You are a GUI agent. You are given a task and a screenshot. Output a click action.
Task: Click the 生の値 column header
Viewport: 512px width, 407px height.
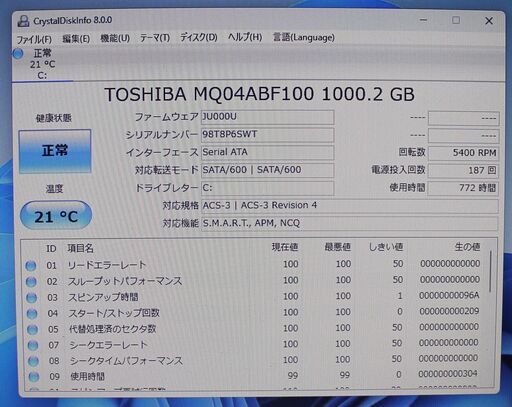[x=467, y=247]
